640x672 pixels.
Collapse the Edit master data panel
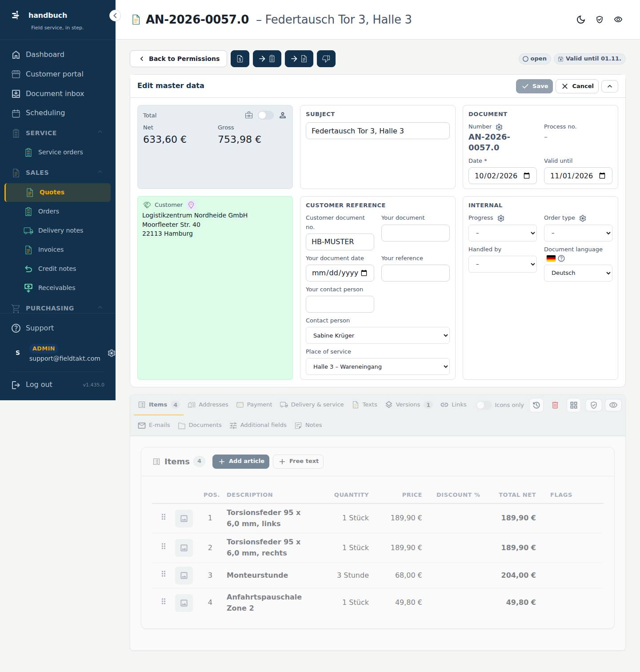tap(610, 86)
